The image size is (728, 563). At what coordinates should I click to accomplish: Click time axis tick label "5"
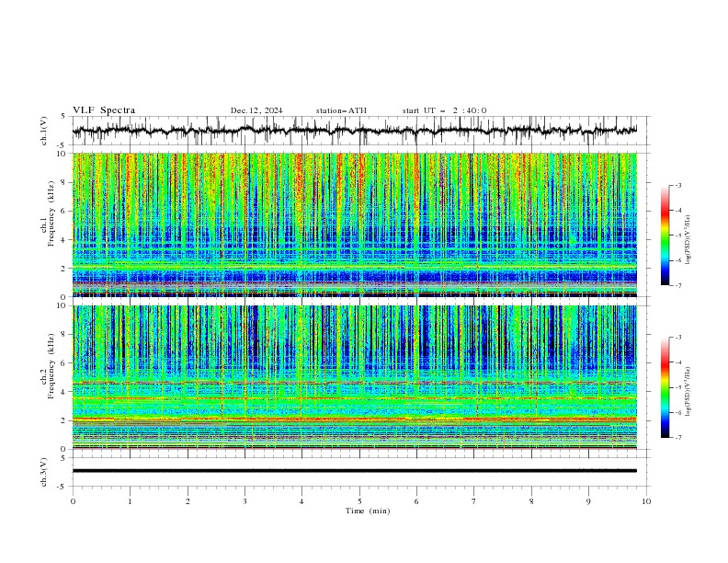[x=359, y=501]
